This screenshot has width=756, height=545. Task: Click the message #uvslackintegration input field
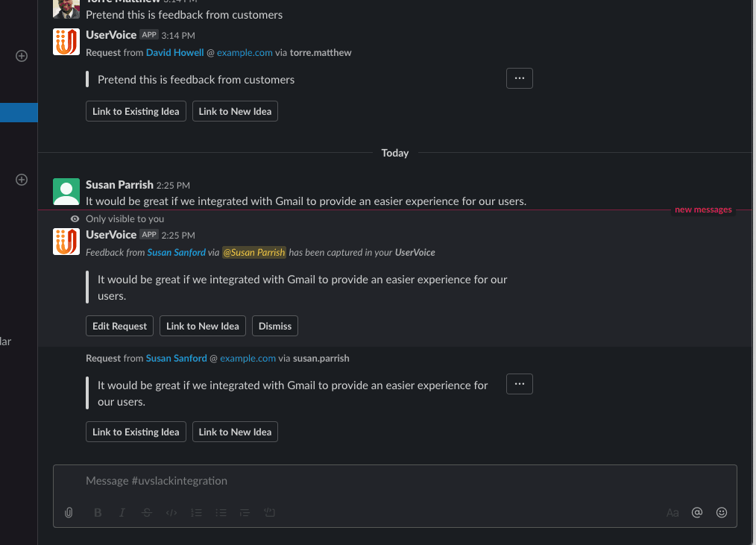pyautogui.click(x=395, y=481)
